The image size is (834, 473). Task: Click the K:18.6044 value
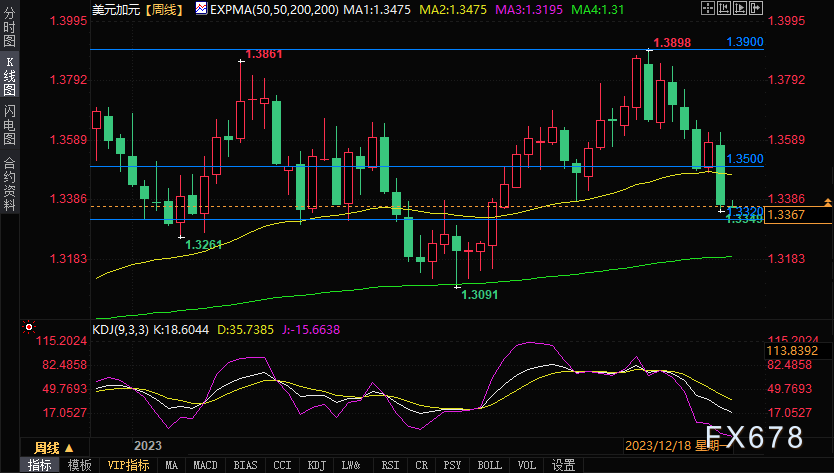[x=181, y=330]
